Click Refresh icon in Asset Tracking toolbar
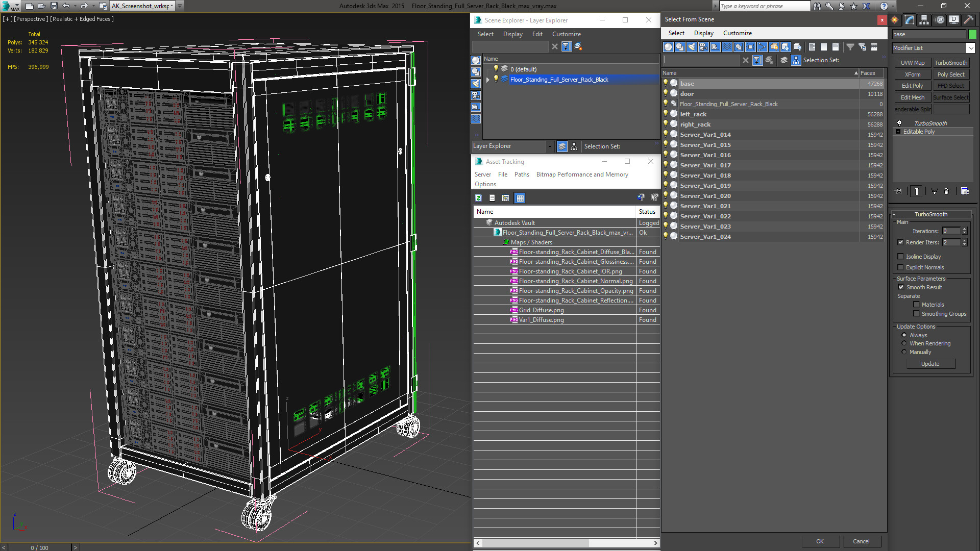Viewport: 980px width, 551px height. pos(479,198)
